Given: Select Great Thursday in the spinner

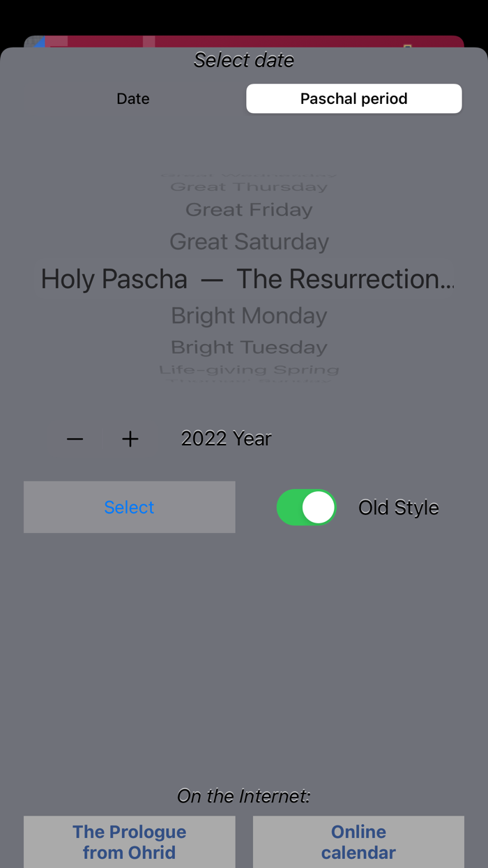Looking at the screenshot, I should [248, 186].
